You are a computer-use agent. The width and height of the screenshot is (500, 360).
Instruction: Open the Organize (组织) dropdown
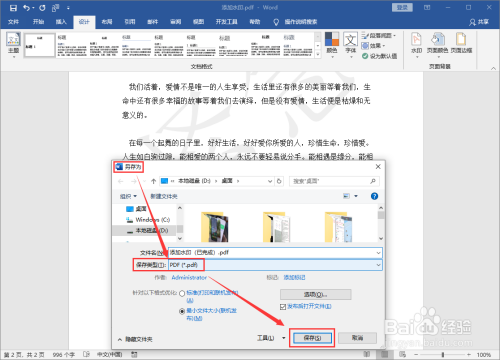(128, 196)
